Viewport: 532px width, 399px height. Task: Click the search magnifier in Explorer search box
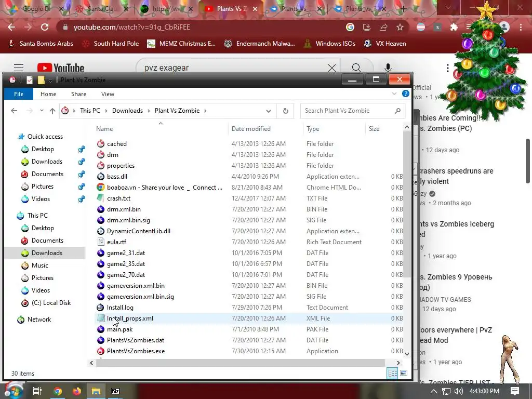tap(397, 111)
